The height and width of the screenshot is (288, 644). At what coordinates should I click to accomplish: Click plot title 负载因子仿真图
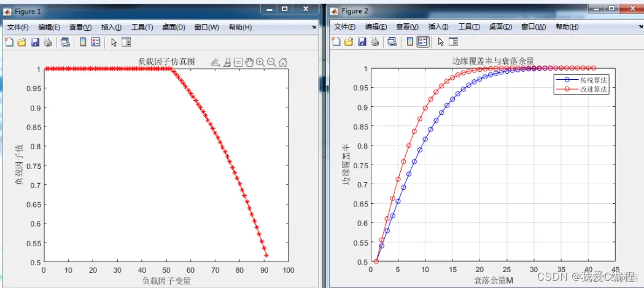coord(166,62)
